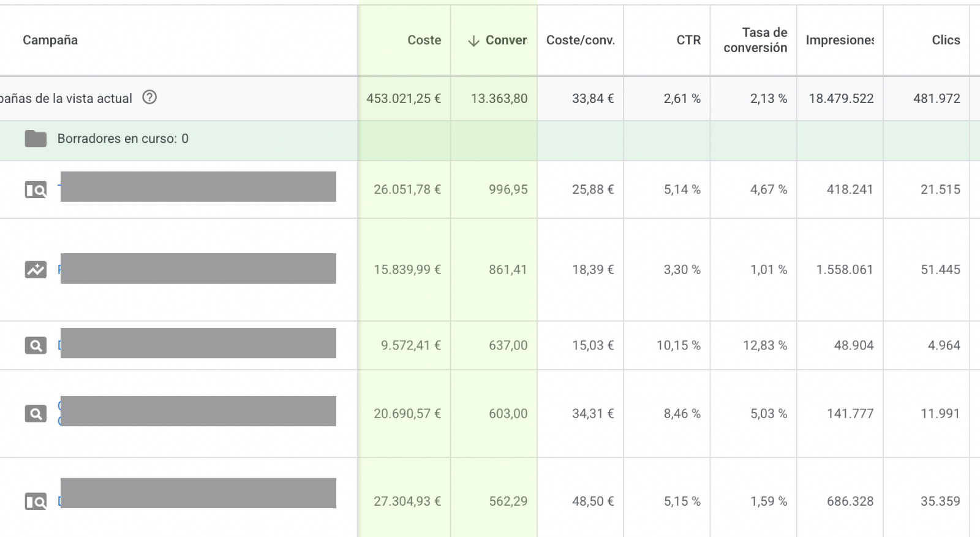Image resolution: width=980 pixels, height=537 pixels.
Task: Click cost cell 26.051,78 €
Action: coord(407,189)
